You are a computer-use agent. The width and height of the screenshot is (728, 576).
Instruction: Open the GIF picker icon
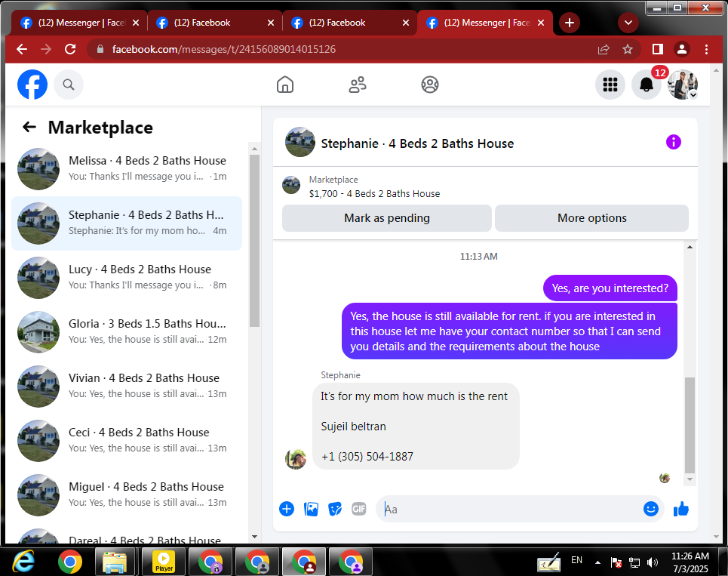point(359,509)
